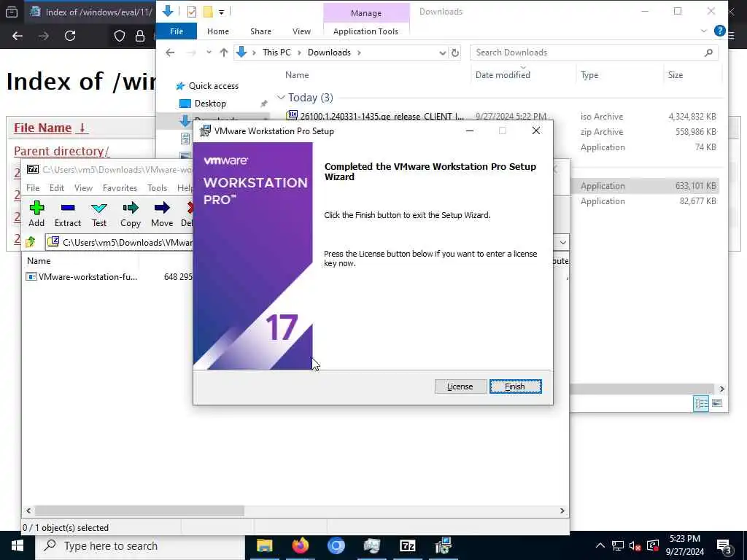Sort by Type column in Explorer
The image size is (747, 560).
(x=589, y=75)
